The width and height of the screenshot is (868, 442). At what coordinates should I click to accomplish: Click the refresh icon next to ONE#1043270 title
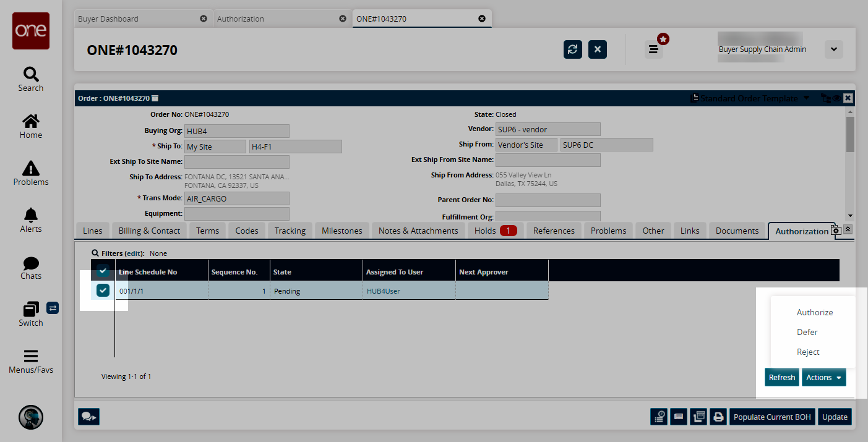pos(573,49)
